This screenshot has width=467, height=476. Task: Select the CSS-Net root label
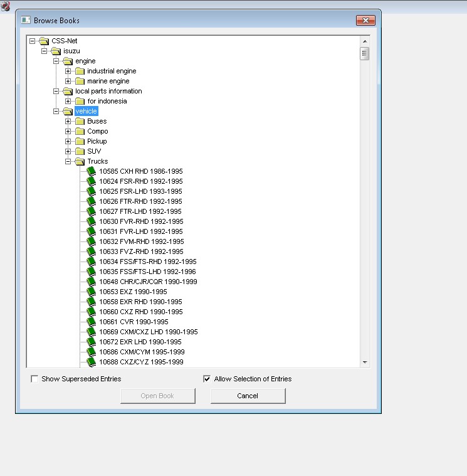65,41
